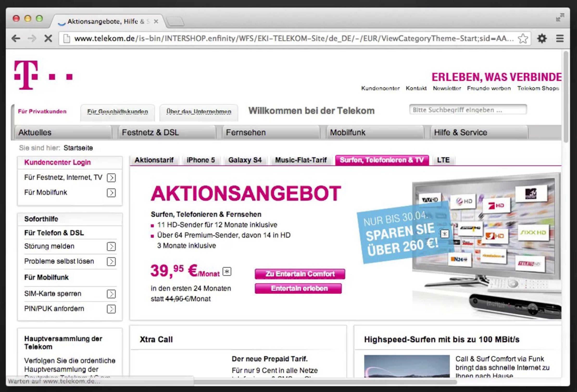Open the Aktuelles menu
The width and height of the screenshot is (577, 392).
pyautogui.click(x=63, y=132)
